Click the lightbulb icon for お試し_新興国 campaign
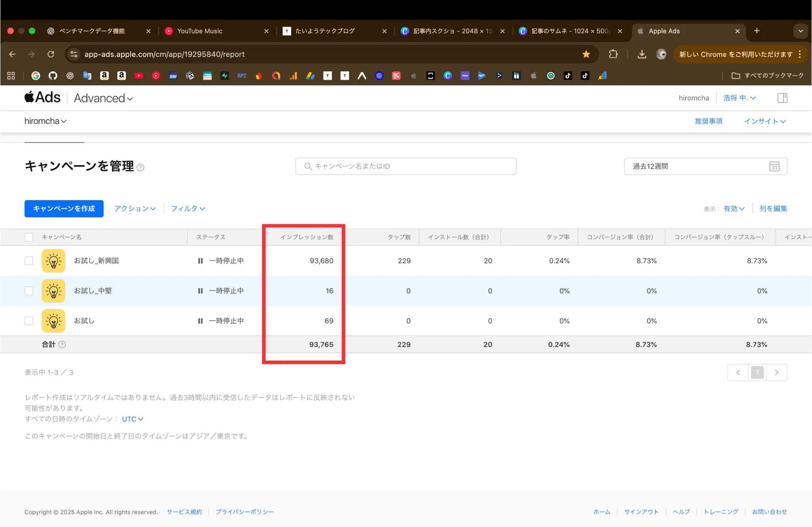 (x=53, y=260)
